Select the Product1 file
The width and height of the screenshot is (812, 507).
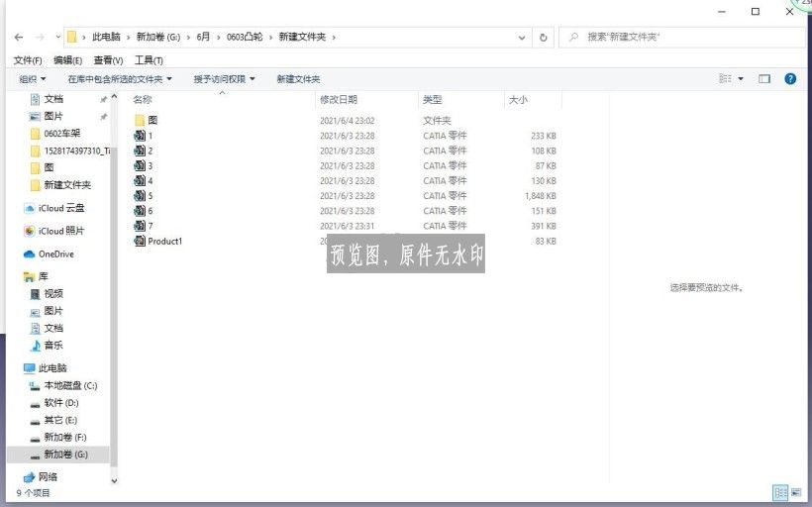tap(158, 242)
